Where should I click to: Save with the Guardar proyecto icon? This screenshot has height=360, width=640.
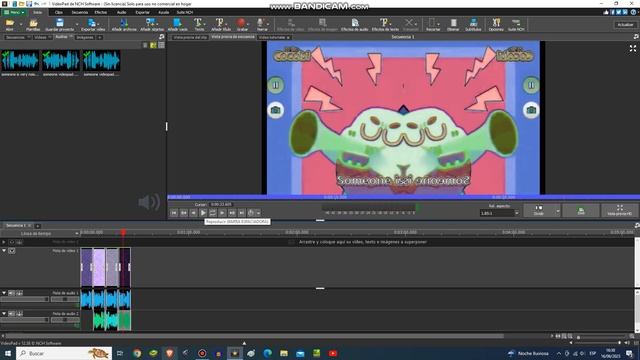pyautogui.click(x=60, y=24)
